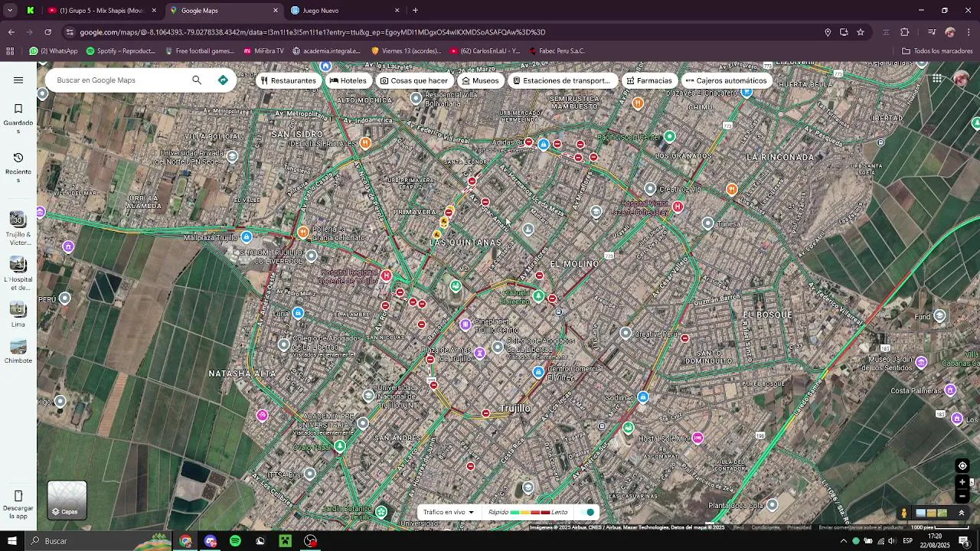Switch to the Grupo 5 YouTube tab
This screenshot has height=551, width=980.
click(x=102, y=11)
